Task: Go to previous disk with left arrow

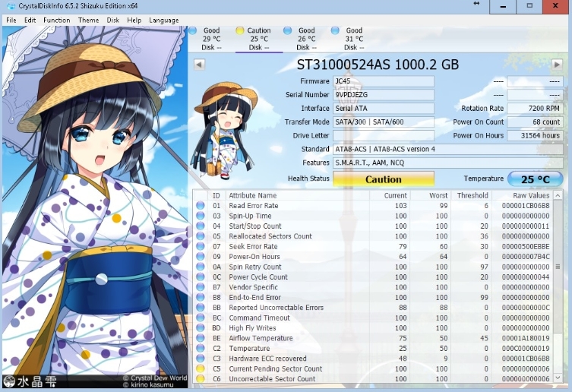Action: pyautogui.click(x=199, y=65)
